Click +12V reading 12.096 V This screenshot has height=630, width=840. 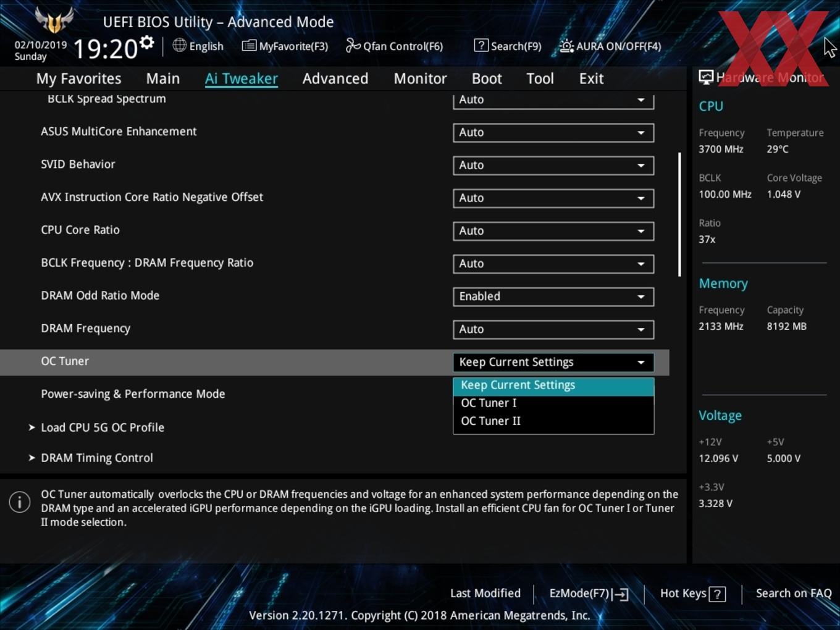(x=718, y=458)
